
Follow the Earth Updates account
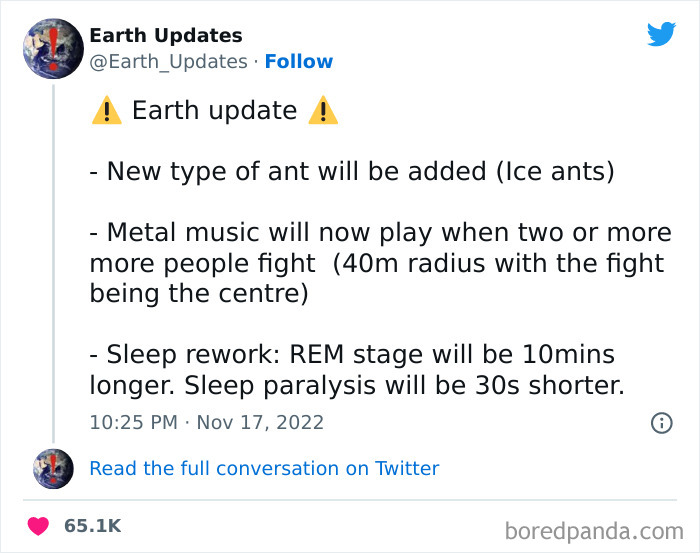tap(299, 62)
